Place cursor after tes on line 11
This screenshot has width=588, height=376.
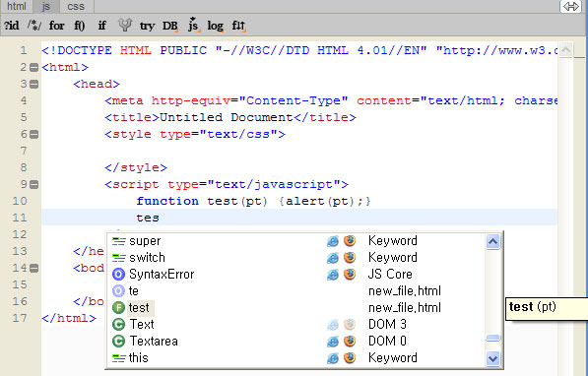161,218
